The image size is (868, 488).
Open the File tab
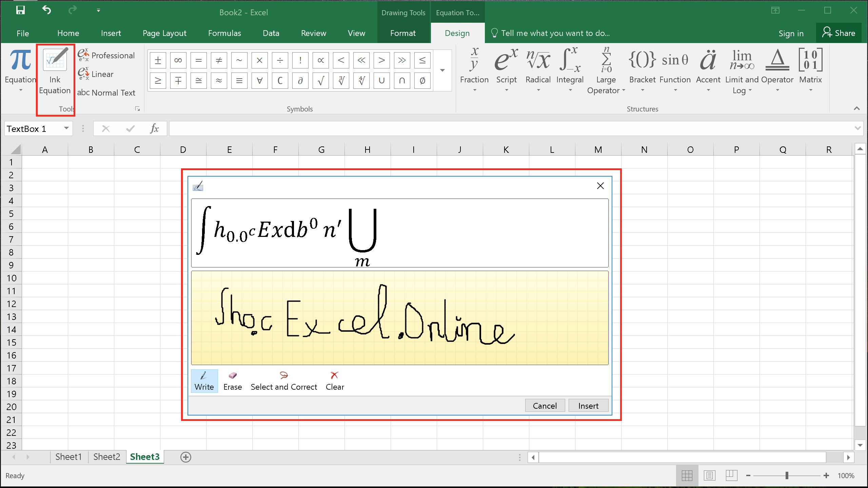[x=23, y=33]
